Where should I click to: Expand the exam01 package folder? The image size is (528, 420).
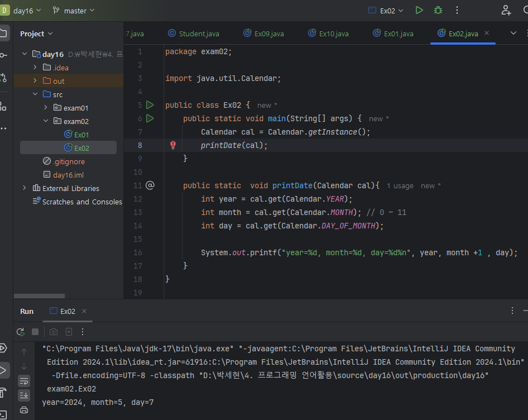(x=46, y=108)
